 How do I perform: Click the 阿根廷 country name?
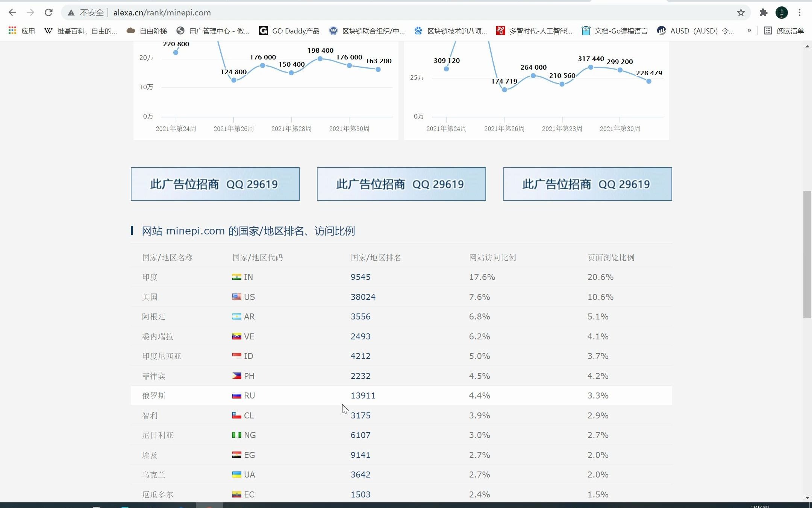coord(154,317)
